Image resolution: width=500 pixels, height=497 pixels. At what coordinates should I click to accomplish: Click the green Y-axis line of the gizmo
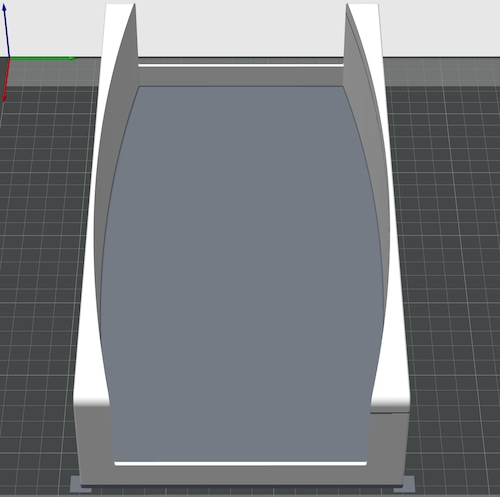tap(42, 58)
